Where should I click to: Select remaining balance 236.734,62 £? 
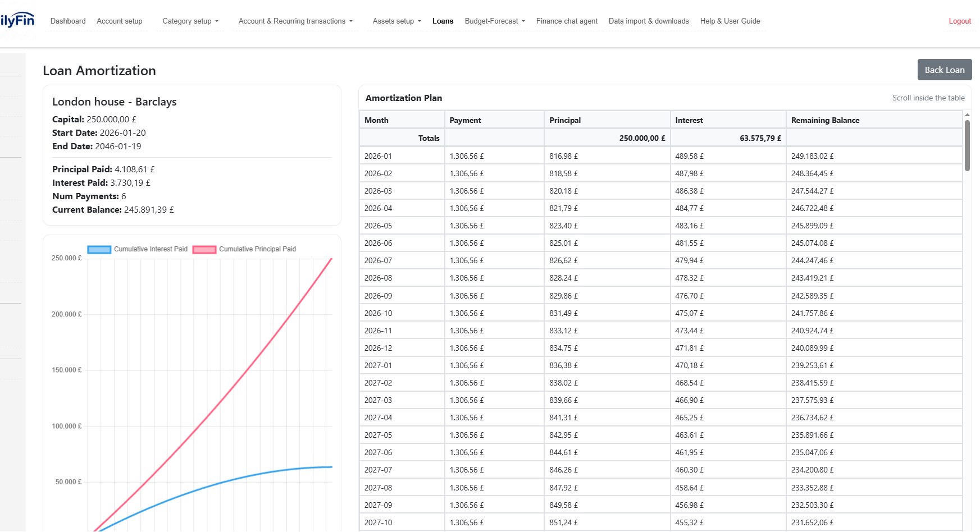pyautogui.click(x=812, y=418)
